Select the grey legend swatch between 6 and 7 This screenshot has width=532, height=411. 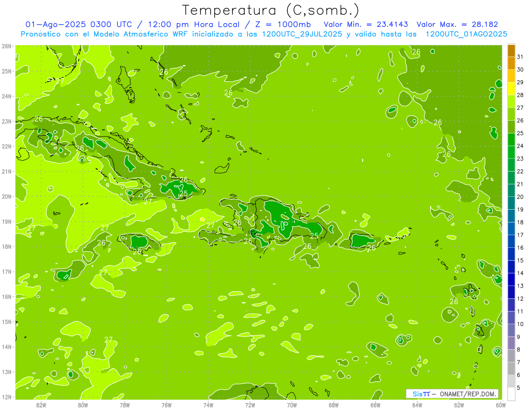click(x=511, y=368)
